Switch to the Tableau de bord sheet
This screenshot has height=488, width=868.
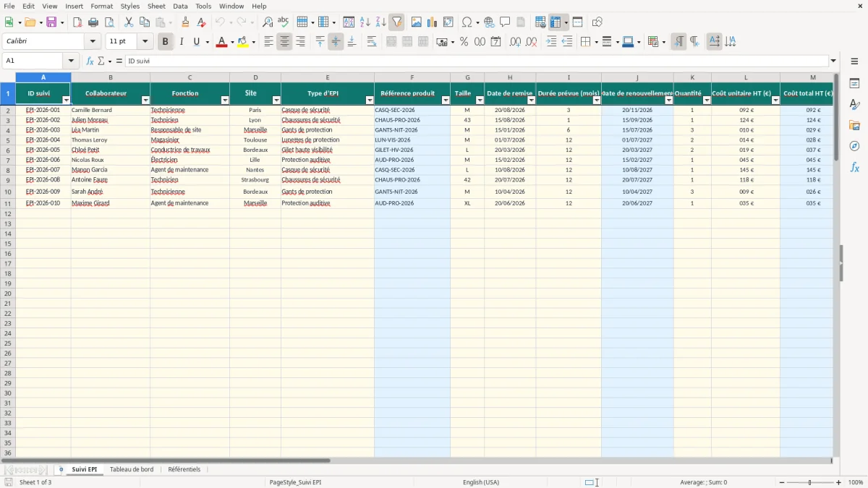[132, 469]
